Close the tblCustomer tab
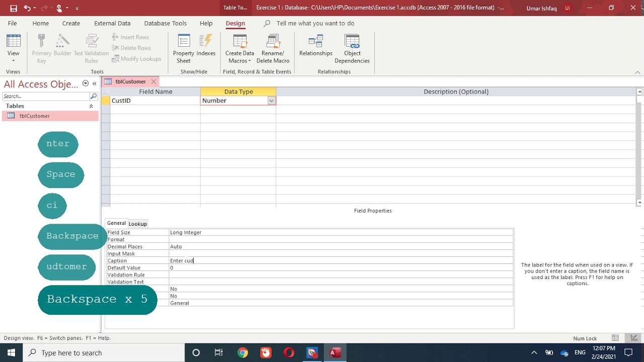Viewport: 644px width, 362px height. 153,81
